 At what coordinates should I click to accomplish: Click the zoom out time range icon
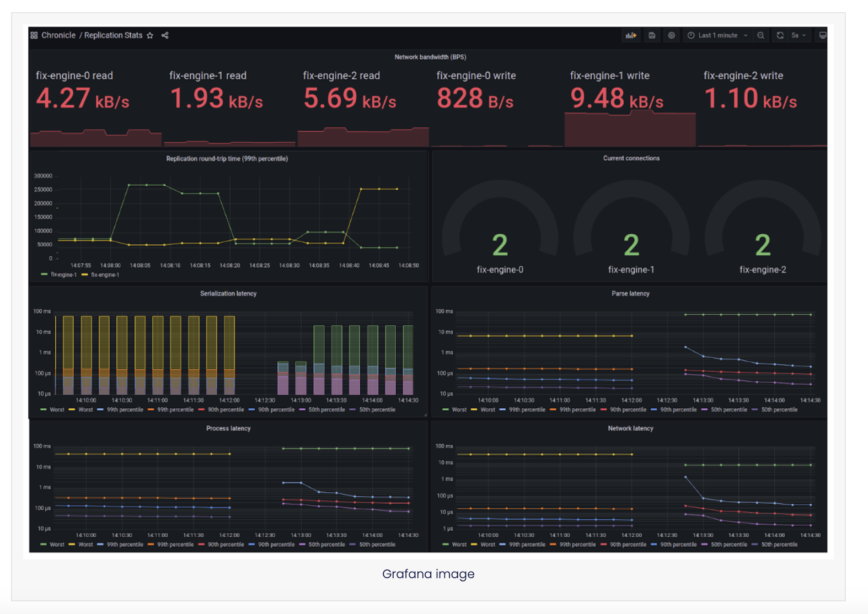(760, 35)
